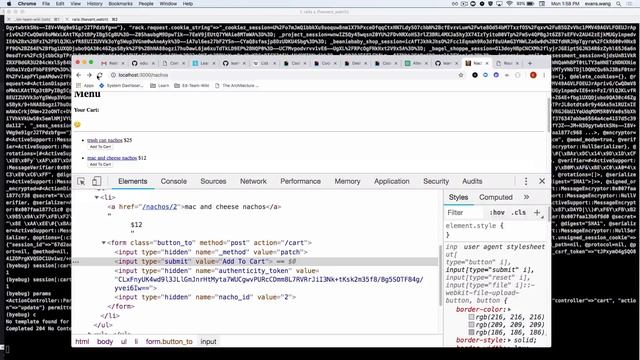Open the Memory tab in DevTools

click(347, 181)
